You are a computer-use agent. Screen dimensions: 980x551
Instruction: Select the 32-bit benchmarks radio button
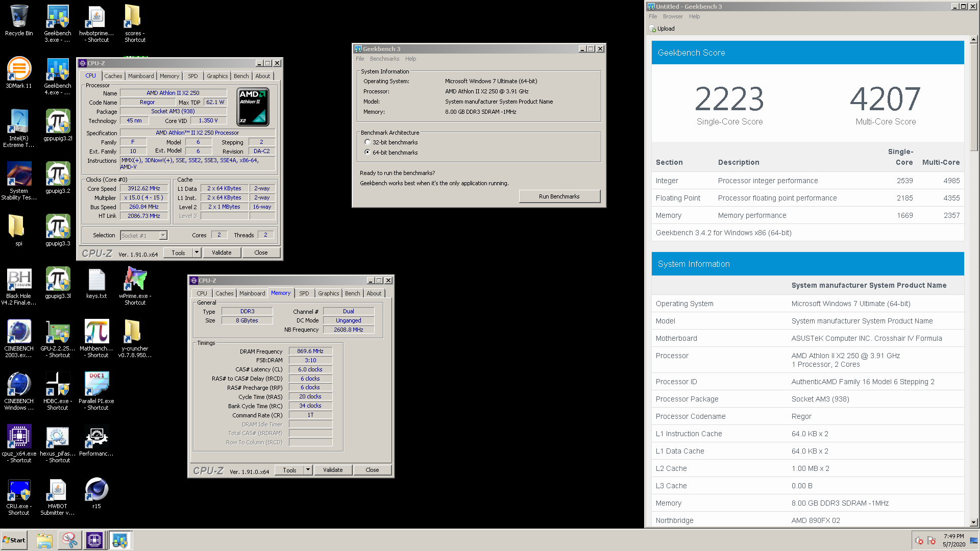367,142
